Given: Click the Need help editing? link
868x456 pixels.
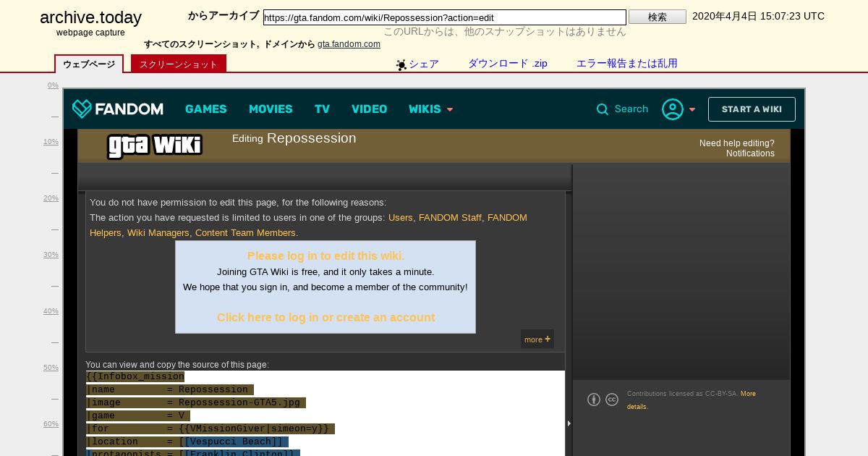Looking at the screenshot, I should (736, 143).
